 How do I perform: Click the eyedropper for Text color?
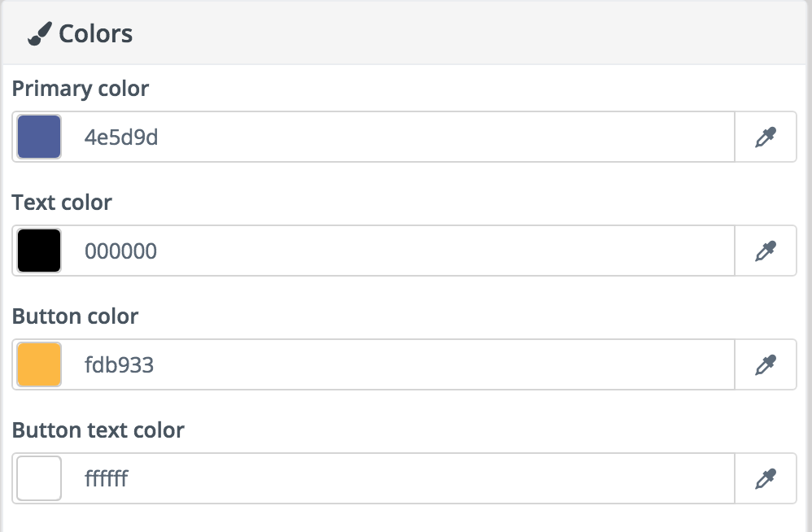tap(766, 251)
